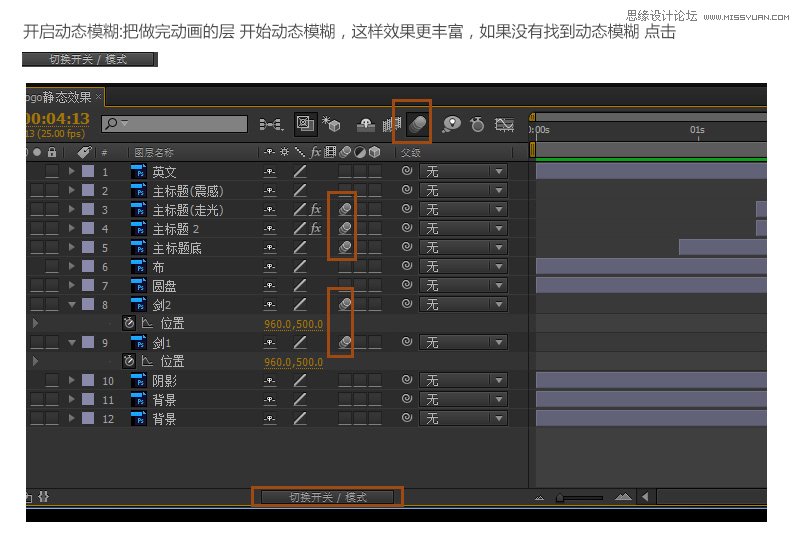Click the parent pick whip for 圆盘 layer
800x536 pixels.
pyautogui.click(x=407, y=285)
